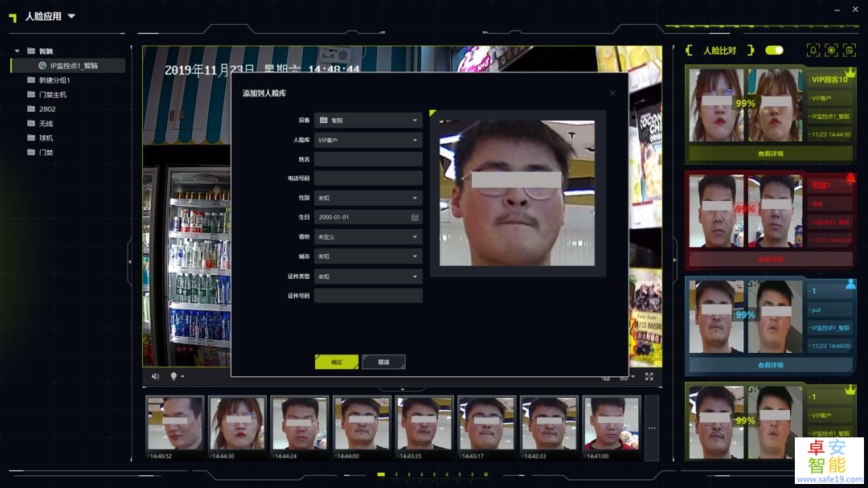This screenshot has width=868, height=488.
Task: Select the face thumbnail captured at 14:44:30
Action: click(237, 423)
